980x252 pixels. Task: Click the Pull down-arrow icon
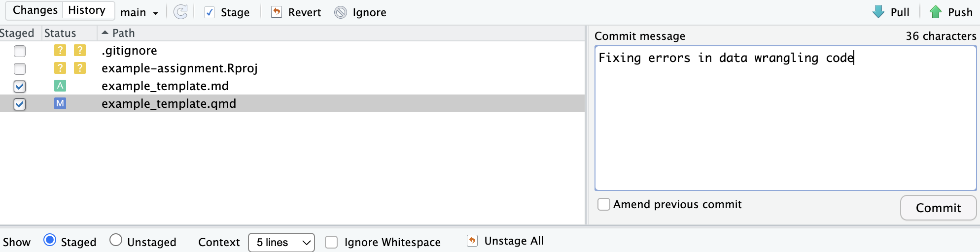[x=878, y=12]
